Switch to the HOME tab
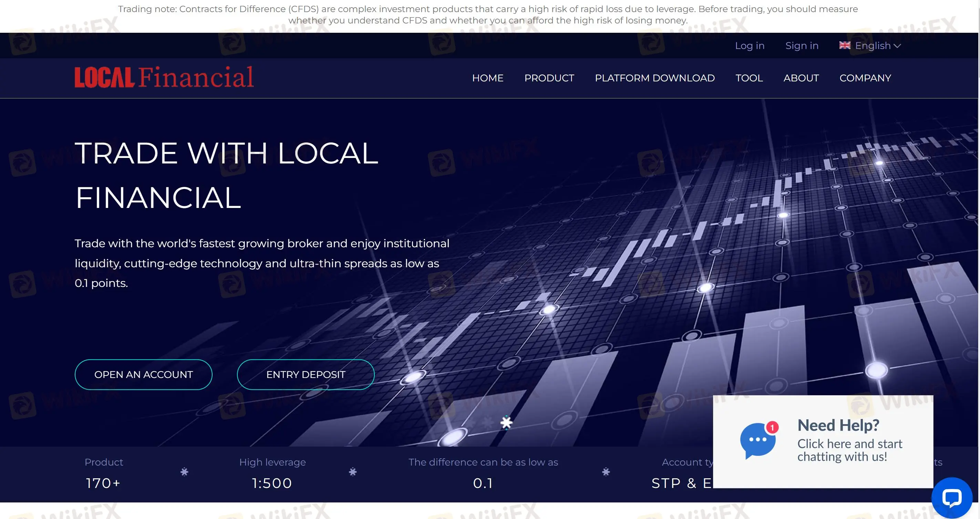 (x=488, y=78)
